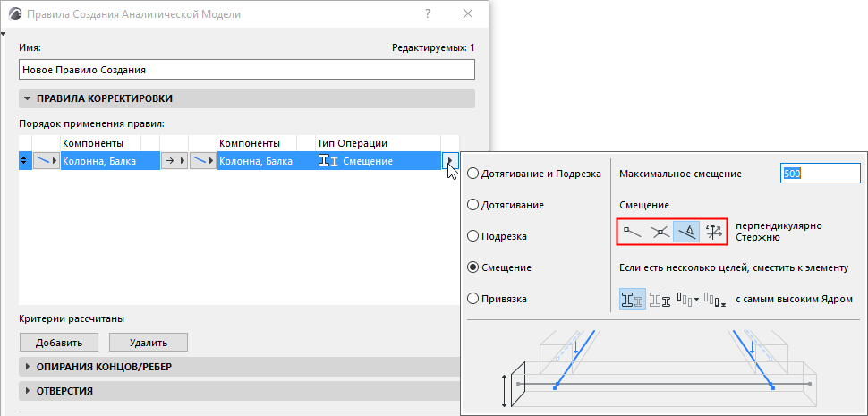Expand the ОТВЕРСТИЯ section
868x416 pixels.
239,391
